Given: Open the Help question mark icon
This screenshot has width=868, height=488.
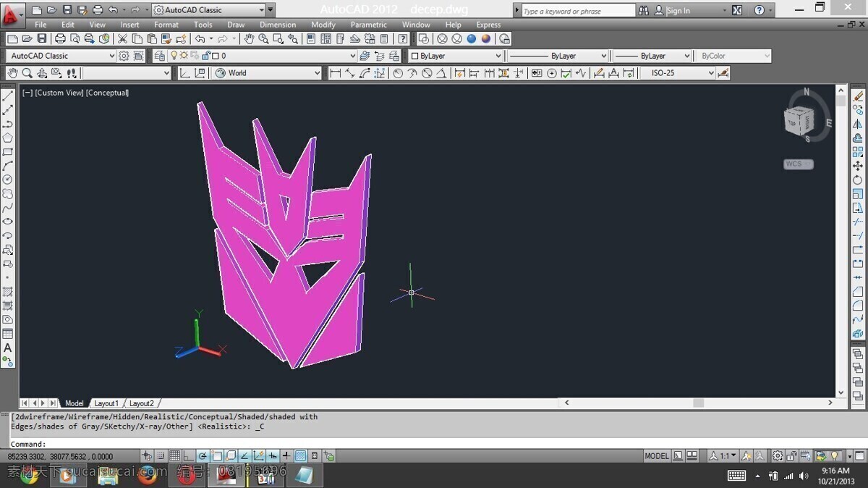Looking at the screenshot, I should point(759,10).
